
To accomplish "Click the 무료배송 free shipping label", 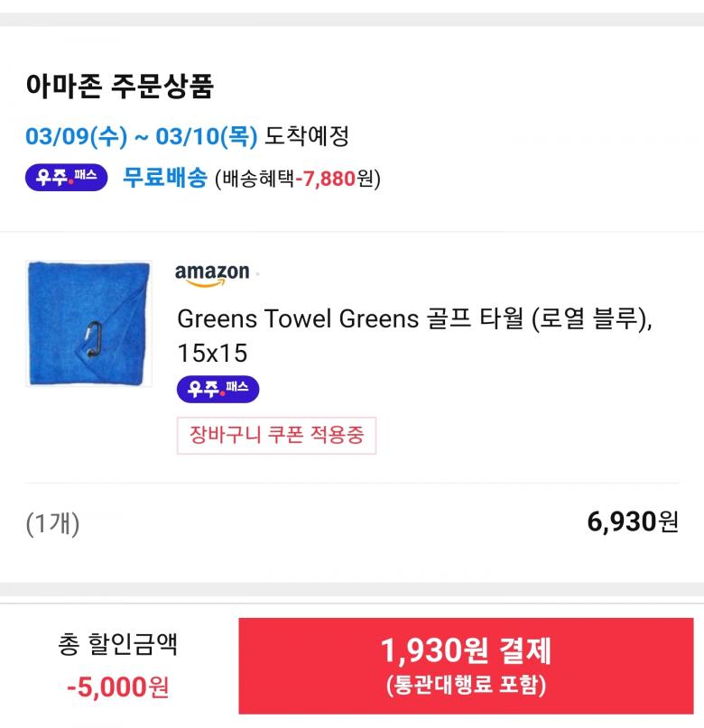I will click(x=164, y=178).
